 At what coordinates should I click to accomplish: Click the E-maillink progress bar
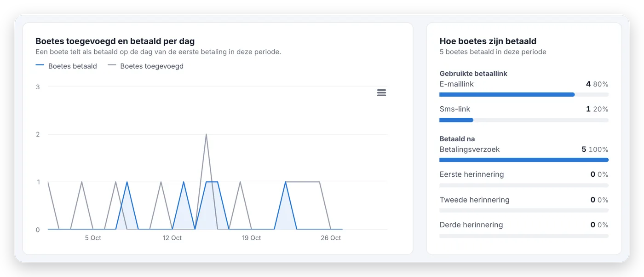click(524, 95)
